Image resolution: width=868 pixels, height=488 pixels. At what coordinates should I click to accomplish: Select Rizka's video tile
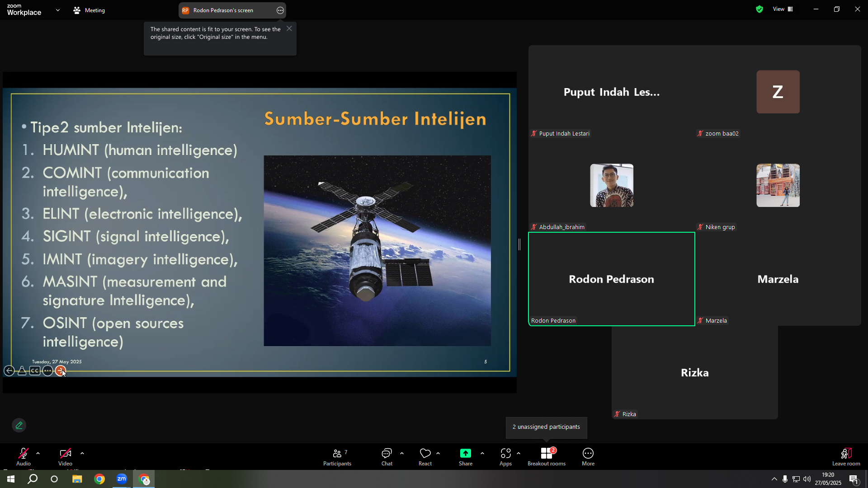(x=695, y=372)
